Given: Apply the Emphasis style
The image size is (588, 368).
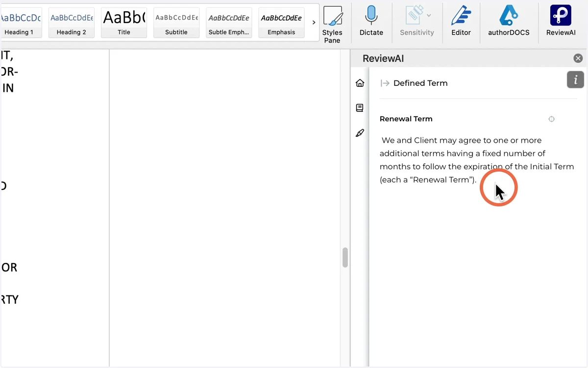Looking at the screenshot, I should coord(281,23).
